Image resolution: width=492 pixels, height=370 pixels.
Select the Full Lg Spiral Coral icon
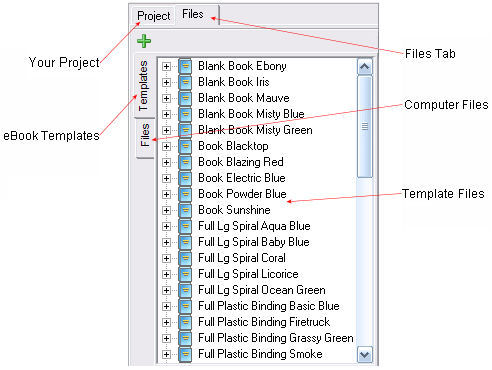pyautogui.click(x=185, y=258)
